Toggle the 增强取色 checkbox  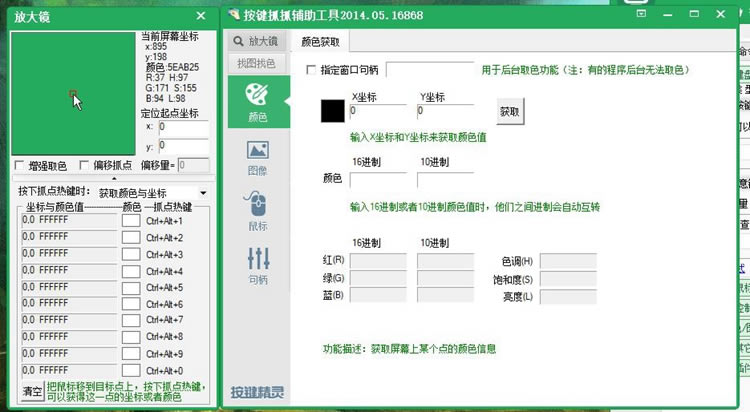pos(20,165)
